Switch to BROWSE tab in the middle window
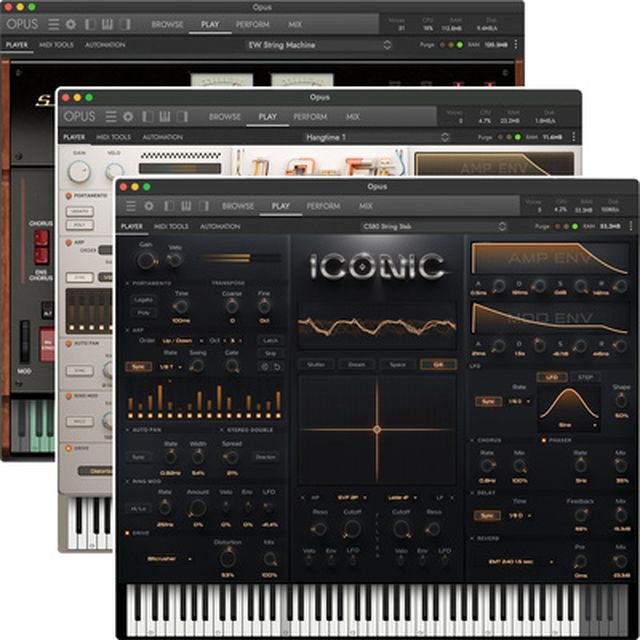This screenshot has height=640, width=640. pos(224,117)
